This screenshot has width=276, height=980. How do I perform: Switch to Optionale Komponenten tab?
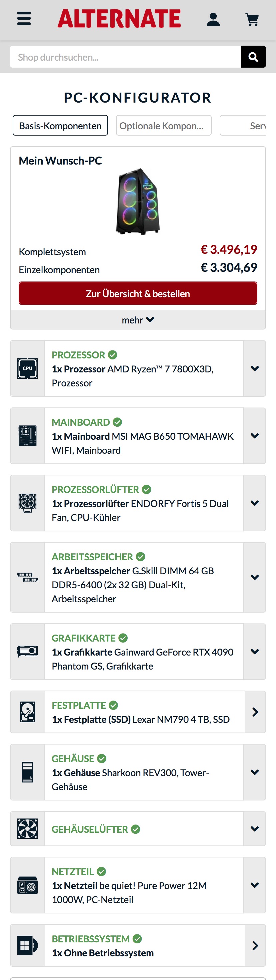pos(163,126)
